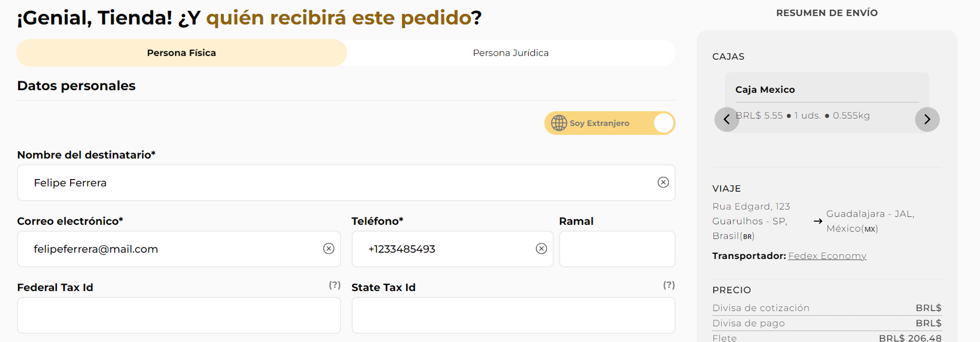The image size is (980, 342).
Task: Toggle the Soy Extranjero switch
Action: click(663, 123)
